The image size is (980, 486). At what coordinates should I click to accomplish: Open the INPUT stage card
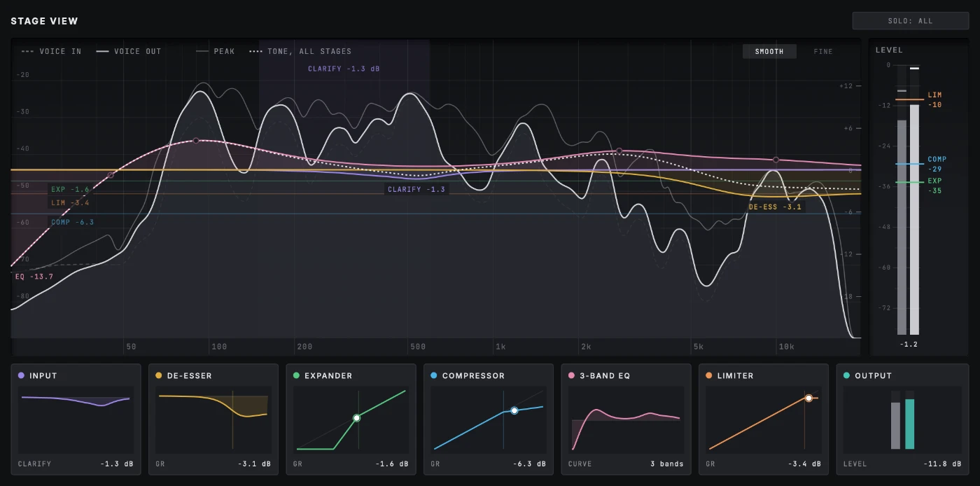click(x=76, y=419)
